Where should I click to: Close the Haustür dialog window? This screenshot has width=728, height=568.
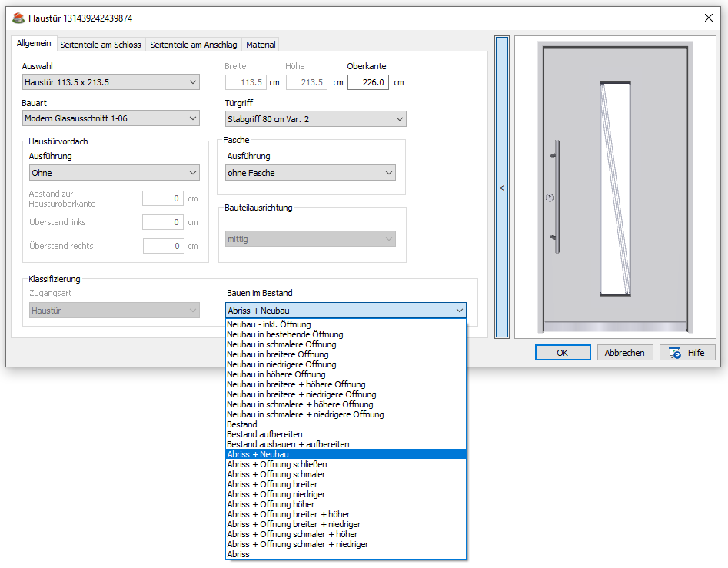point(708,18)
